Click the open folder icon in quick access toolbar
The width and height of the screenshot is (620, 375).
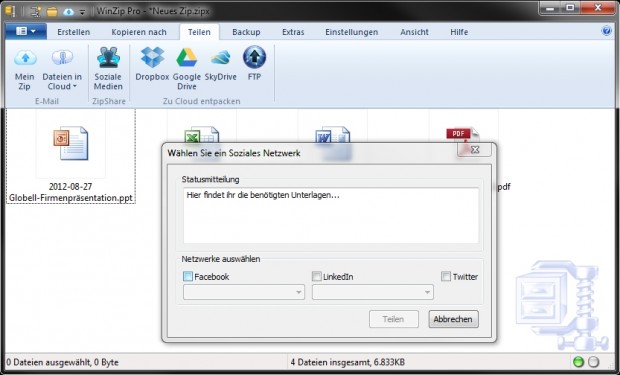52,12
